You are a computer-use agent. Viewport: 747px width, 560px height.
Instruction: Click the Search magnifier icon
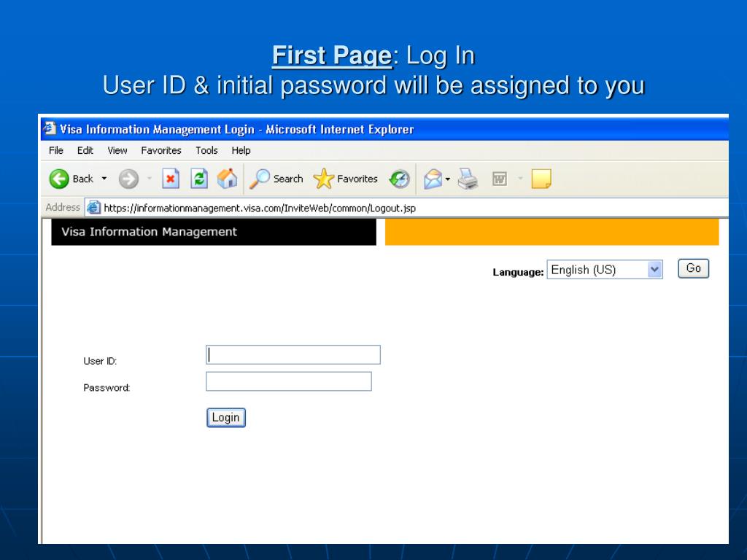click(x=260, y=179)
